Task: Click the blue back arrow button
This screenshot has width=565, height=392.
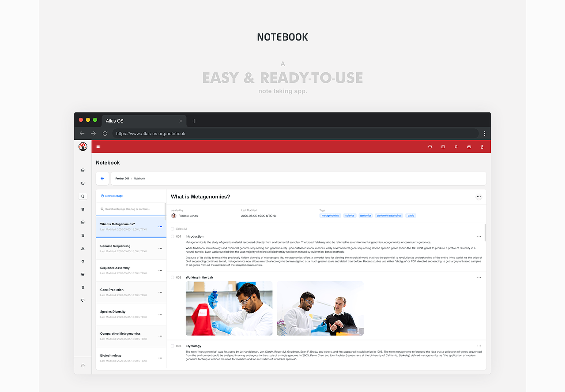Action: 102,179
